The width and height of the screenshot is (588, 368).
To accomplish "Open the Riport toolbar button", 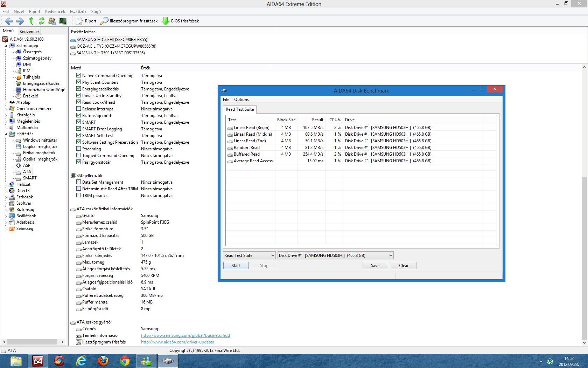I will click(x=86, y=21).
